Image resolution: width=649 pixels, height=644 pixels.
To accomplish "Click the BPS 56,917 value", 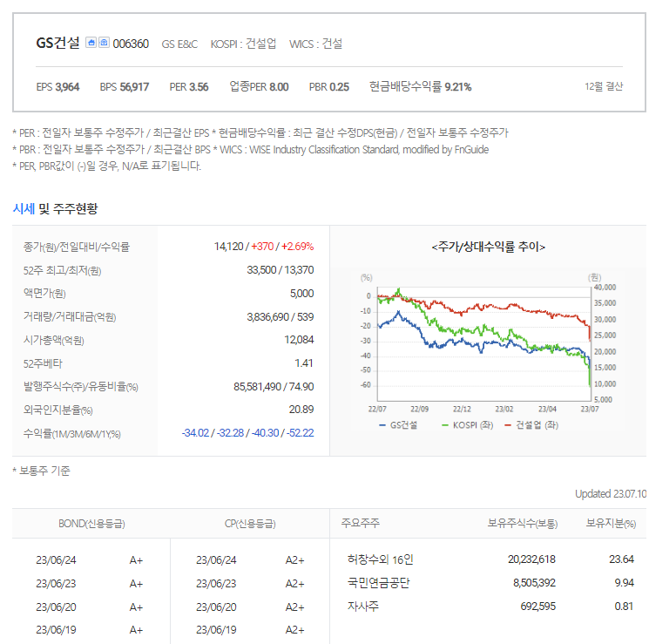I will 125,87.
